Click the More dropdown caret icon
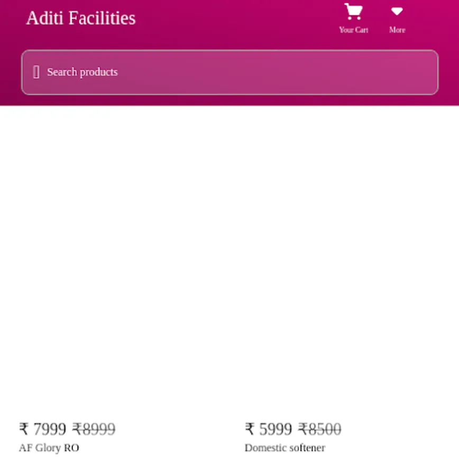This screenshot has width=459, height=476. (397, 11)
